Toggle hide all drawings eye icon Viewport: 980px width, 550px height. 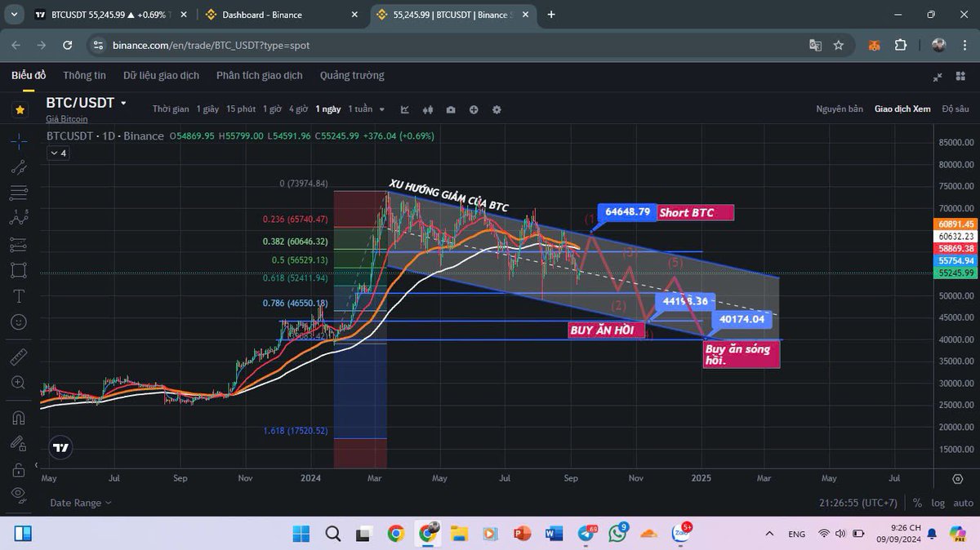(20, 496)
